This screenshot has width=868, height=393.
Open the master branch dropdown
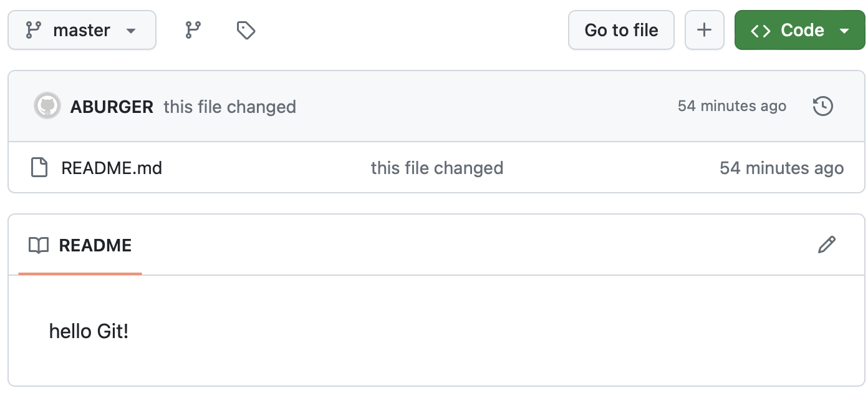click(x=82, y=30)
